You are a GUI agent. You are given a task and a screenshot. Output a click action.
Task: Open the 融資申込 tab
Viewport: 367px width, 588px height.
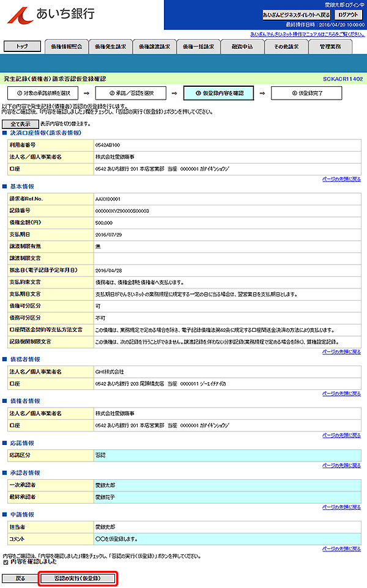coord(242,47)
